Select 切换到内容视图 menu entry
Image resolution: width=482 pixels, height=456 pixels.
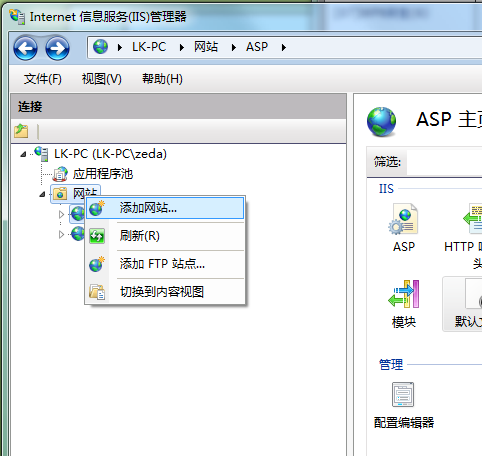pos(165,292)
